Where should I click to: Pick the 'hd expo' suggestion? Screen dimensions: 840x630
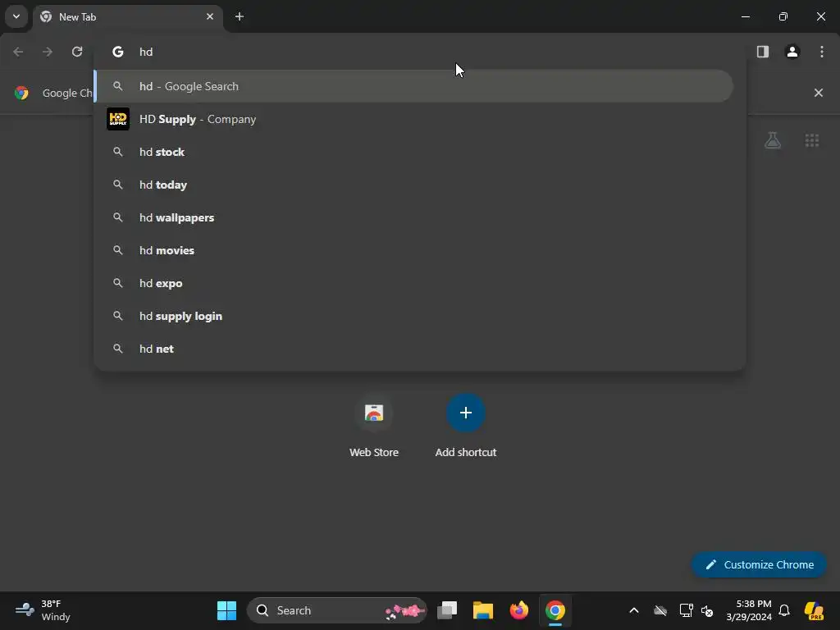(x=413, y=283)
